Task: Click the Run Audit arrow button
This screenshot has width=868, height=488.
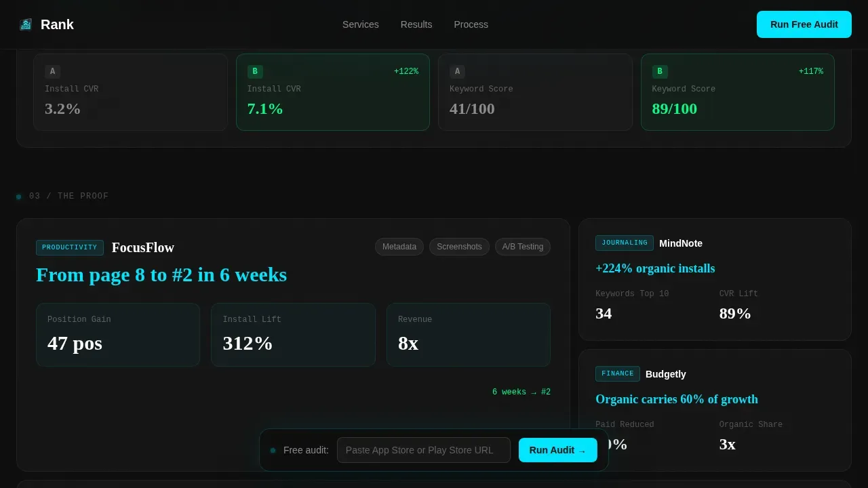Action: coord(558,450)
